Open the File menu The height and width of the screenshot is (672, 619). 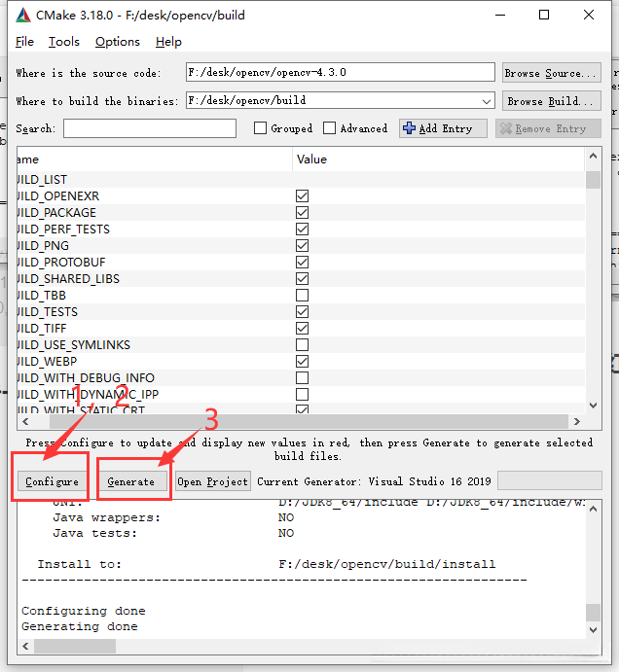(x=24, y=42)
